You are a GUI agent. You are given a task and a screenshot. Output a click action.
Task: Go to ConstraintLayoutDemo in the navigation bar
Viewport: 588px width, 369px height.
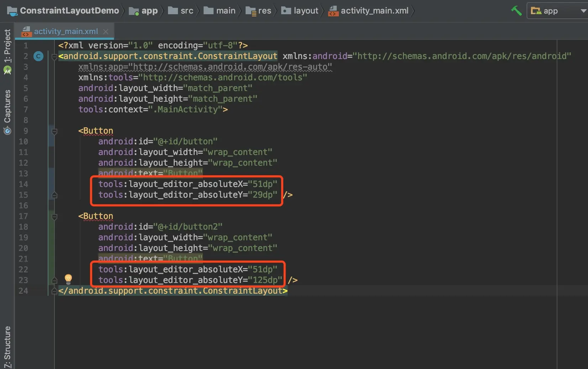click(x=63, y=11)
